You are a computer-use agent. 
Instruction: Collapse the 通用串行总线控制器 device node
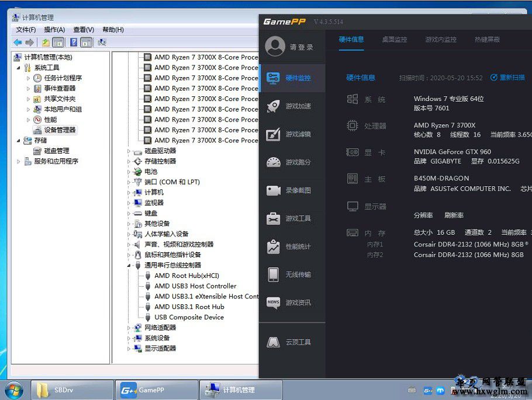click(x=129, y=266)
